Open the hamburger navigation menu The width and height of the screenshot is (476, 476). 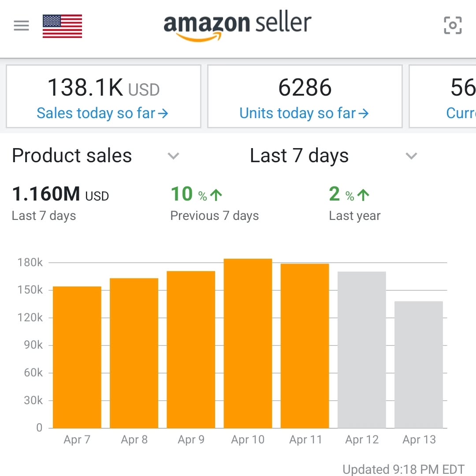(x=21, y=26)
